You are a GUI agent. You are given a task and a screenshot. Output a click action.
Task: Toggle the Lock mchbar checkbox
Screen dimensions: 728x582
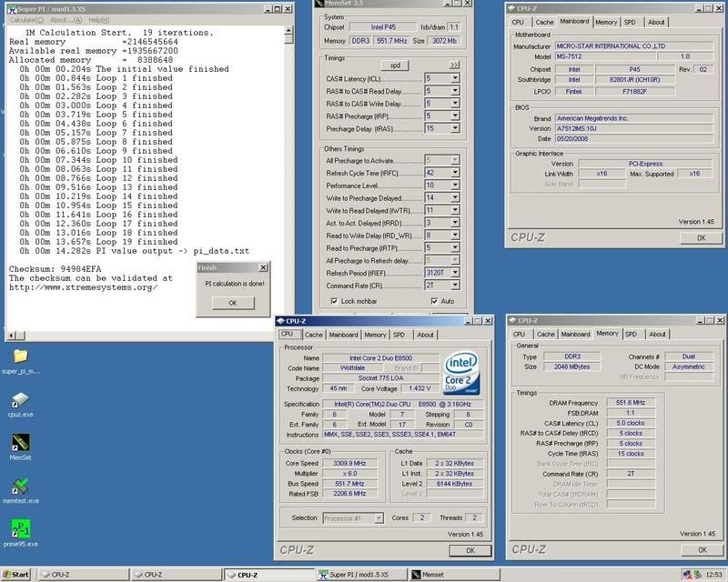335,301
